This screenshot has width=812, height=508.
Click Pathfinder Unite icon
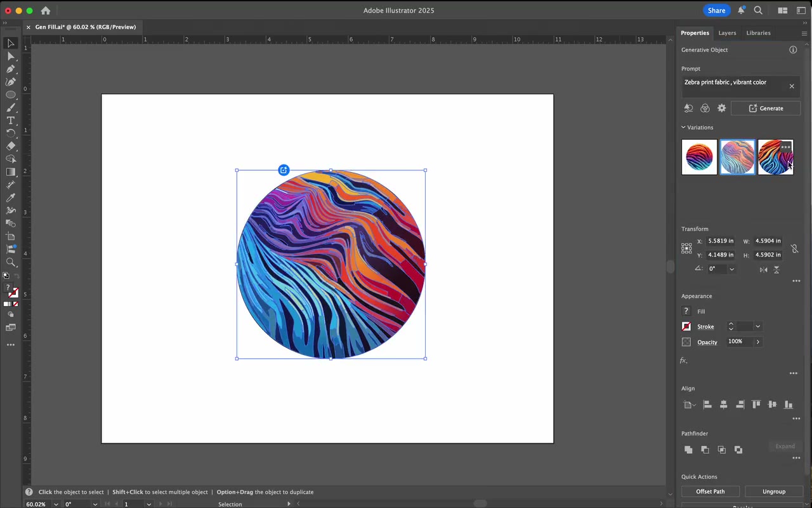[688, 450]
